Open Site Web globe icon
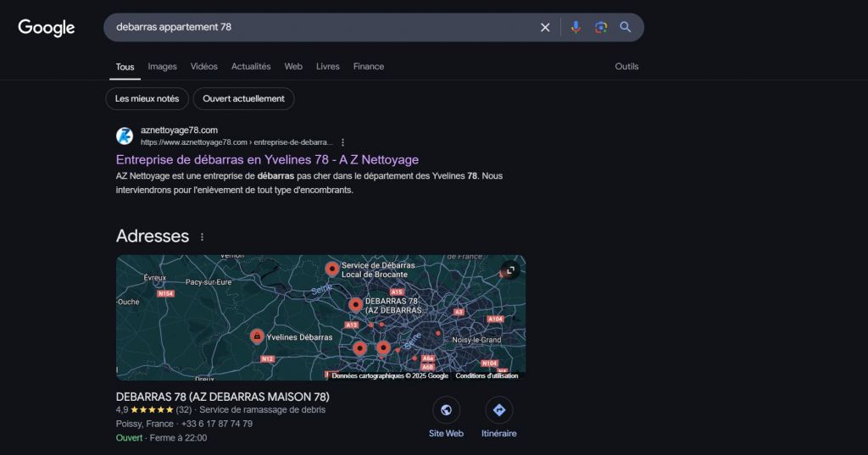Screen dimensions: 868x455 tap(446, 410)
